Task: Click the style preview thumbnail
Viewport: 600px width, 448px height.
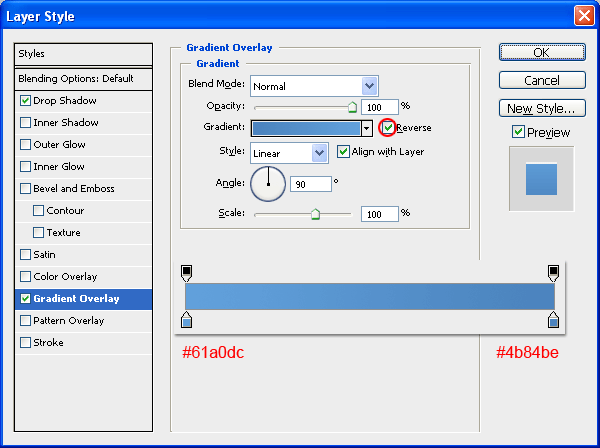Action: click(x=541, y=179)
